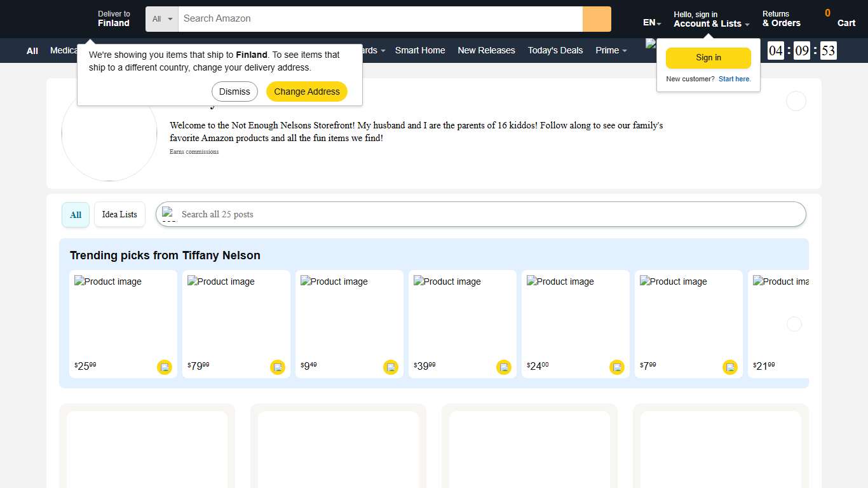Open the EN language dropdown
This screenshot has height=488, width=868.
[651, 22]
